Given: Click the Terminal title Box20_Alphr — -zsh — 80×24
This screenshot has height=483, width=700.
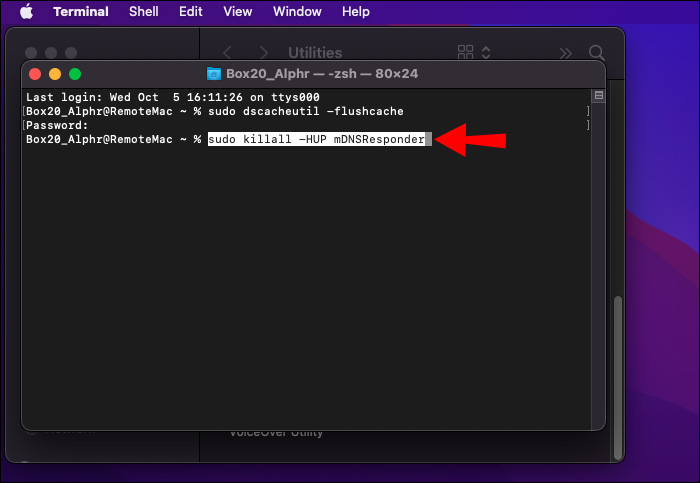Looking at the screenshot, I should (322, 74).
